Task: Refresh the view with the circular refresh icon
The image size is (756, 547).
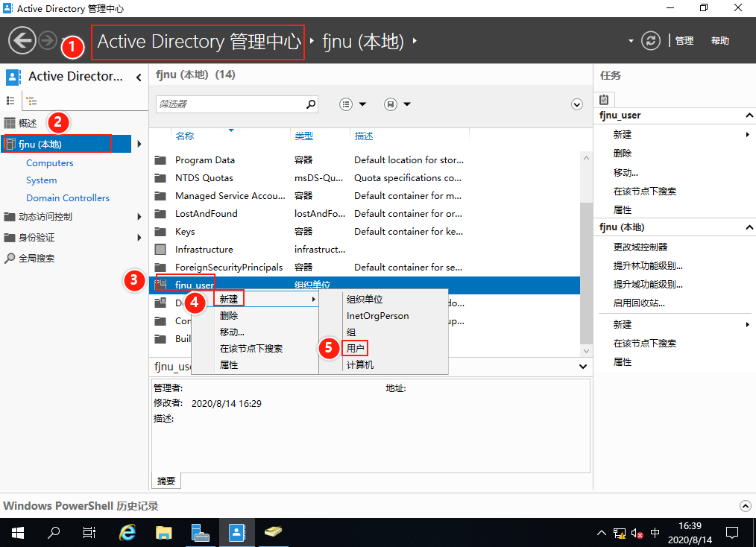Action: (650, 40)
